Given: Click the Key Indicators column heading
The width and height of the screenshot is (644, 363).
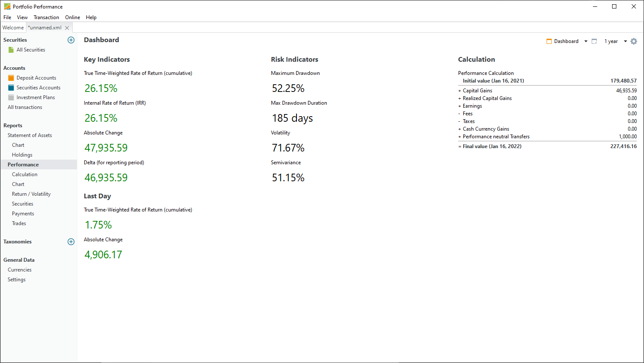Looking at the screenshot, I should point(107,60).
